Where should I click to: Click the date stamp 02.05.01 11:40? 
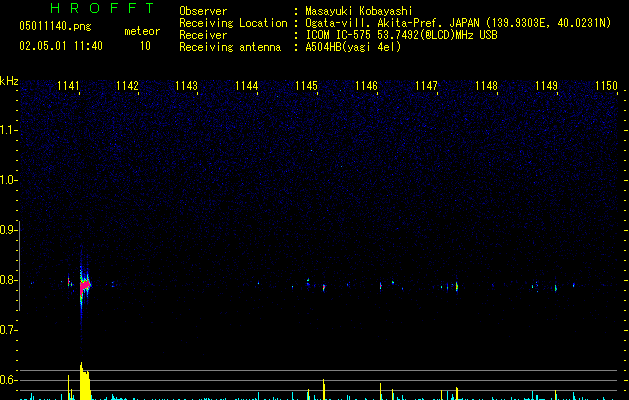point(61,46)
